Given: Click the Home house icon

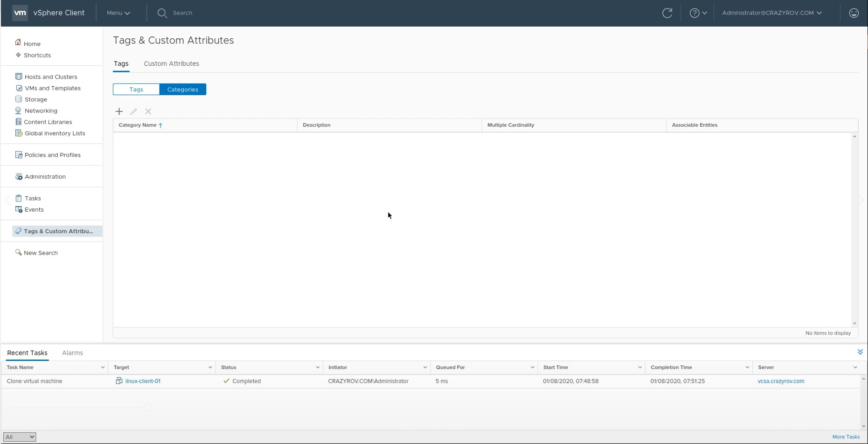Looking at the screenshot, I should 18,42.
